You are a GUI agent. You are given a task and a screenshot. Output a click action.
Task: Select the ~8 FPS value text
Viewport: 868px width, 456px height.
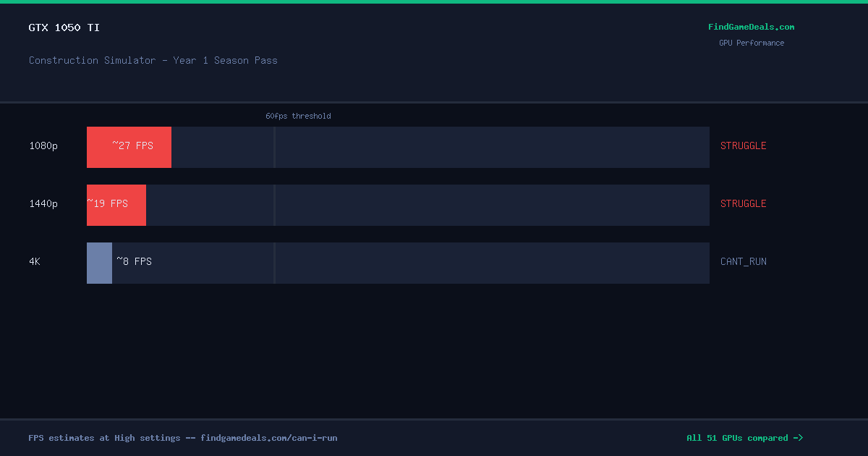click(x=135, y=261)
